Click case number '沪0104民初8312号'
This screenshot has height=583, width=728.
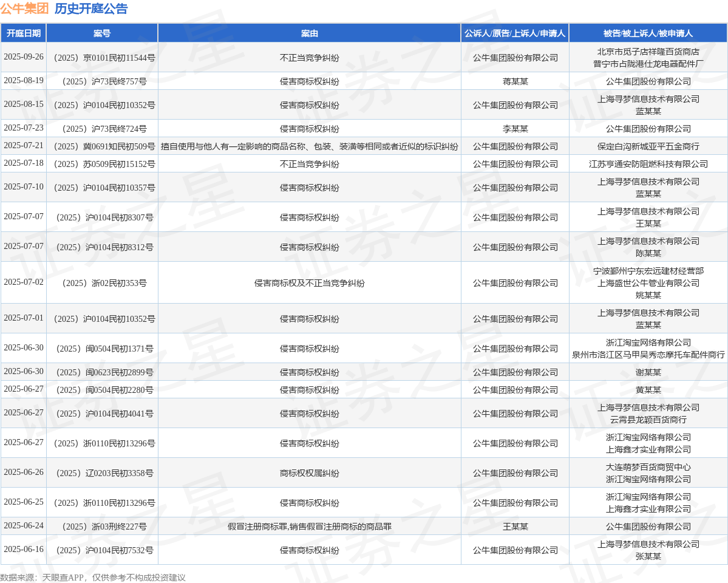pyautogui.click(x=104, y=247)
